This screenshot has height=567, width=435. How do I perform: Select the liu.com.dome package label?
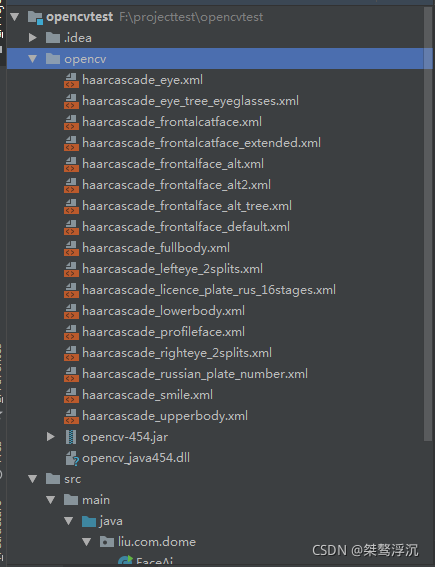tap(157, 542)
